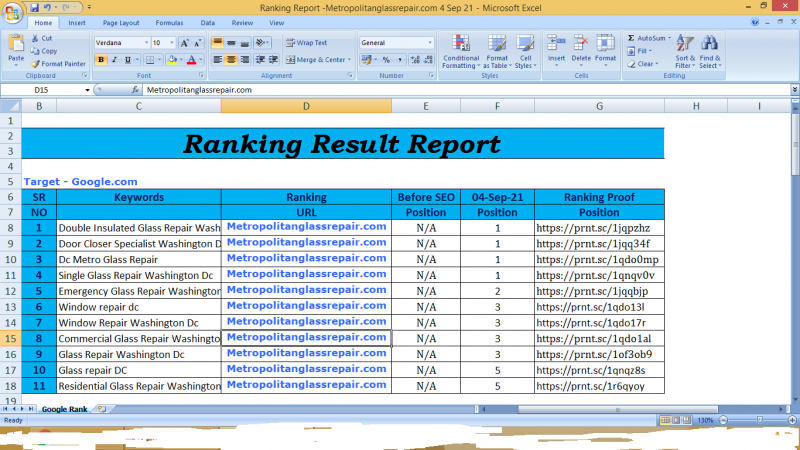This screenshot has width=800, height=450.
Task: Copy the selected cell
Action: (44, 51)
